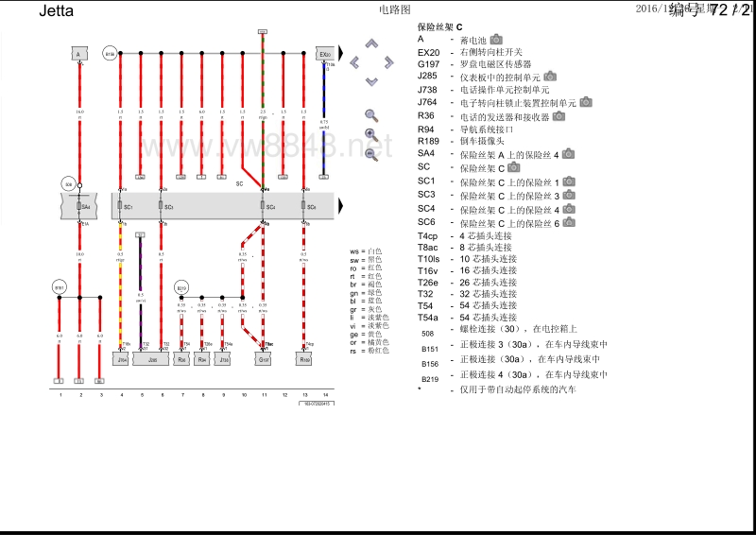Open camera photo for A battery entry
Viewport: 756px width, 535px height.
[496, 40]
